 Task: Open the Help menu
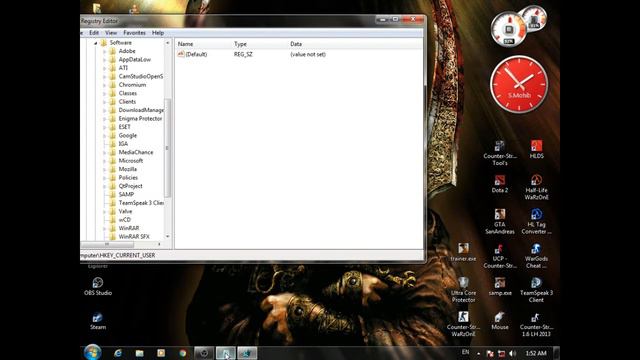[x=158, y=33]
